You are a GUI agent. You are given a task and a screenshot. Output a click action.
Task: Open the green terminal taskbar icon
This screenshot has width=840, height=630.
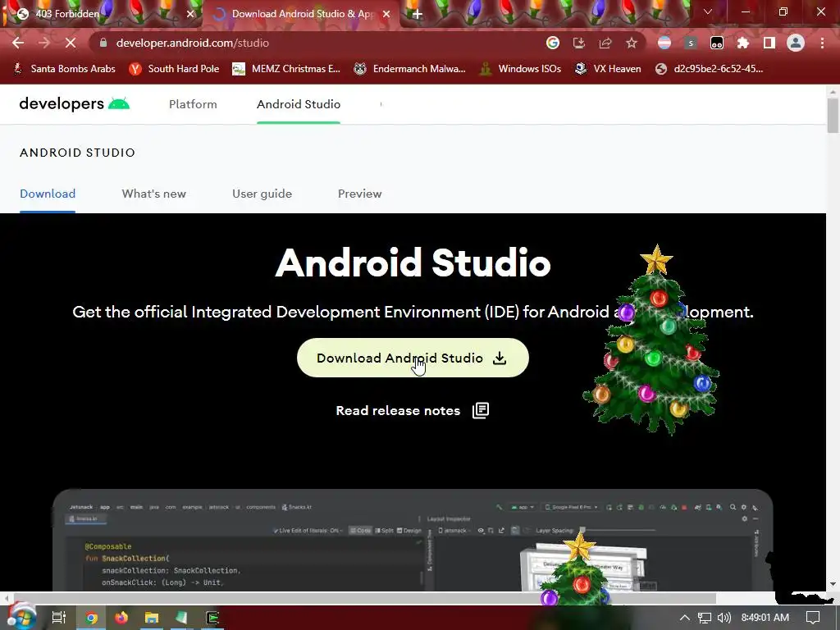pos(212,618)
